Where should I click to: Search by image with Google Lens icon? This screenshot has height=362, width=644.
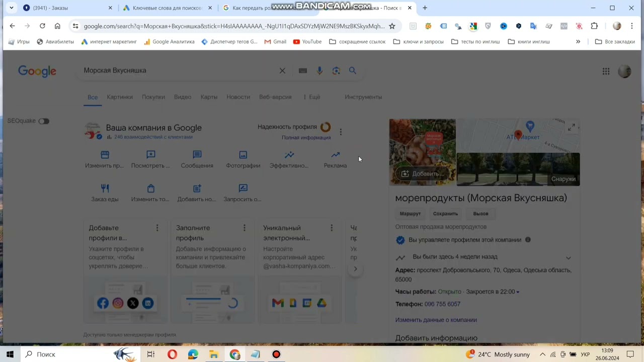336,71
